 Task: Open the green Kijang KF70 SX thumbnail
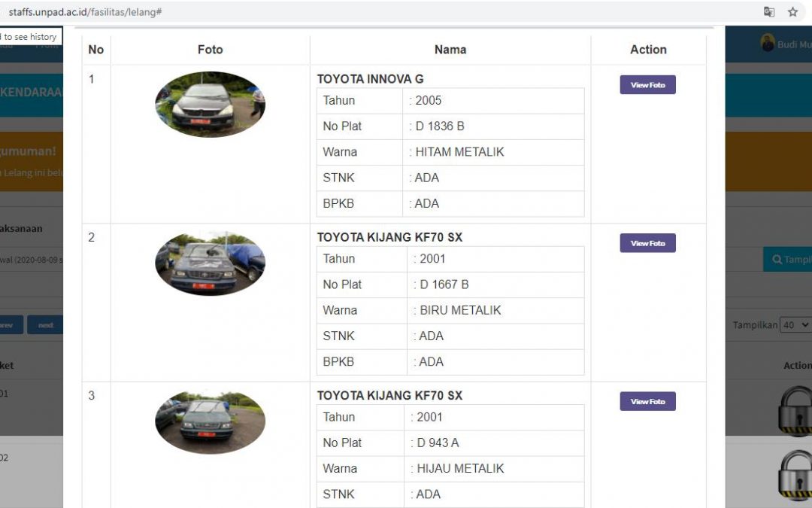211,422
